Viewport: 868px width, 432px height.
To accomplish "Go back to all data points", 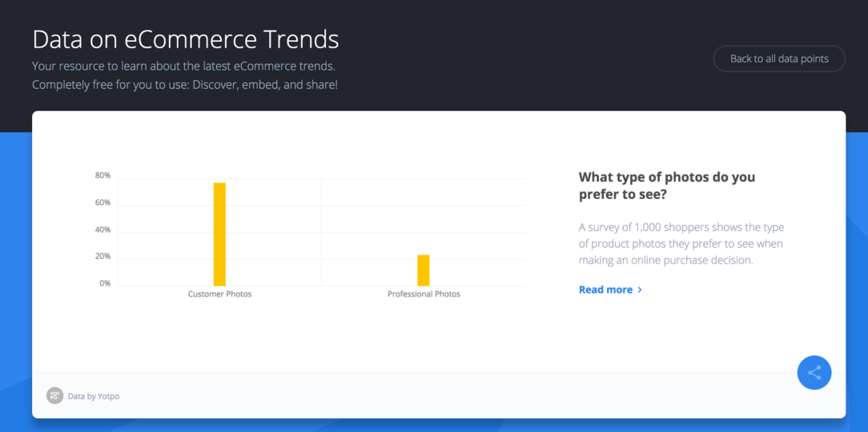I will point(779,59).
